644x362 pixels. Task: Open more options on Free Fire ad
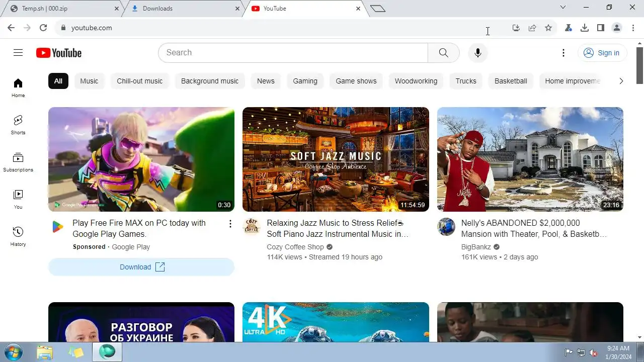pos(230,224)
